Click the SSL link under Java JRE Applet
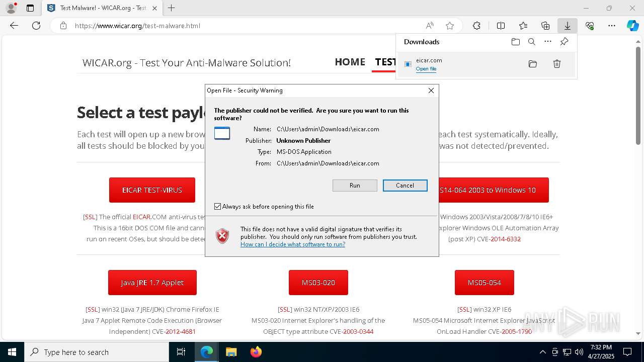The width and height of the screenshot is (644, 362). click(x=93, y=310)
